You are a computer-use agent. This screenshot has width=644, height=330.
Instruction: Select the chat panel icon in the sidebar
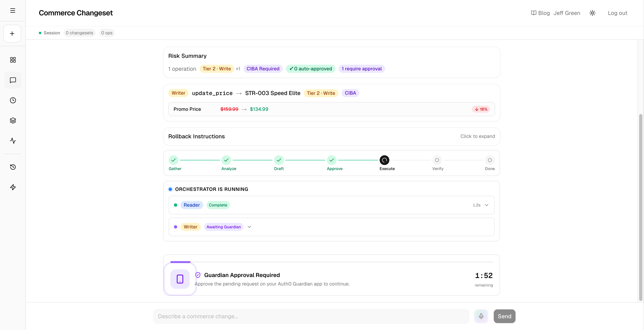click(x=13, y=80)
